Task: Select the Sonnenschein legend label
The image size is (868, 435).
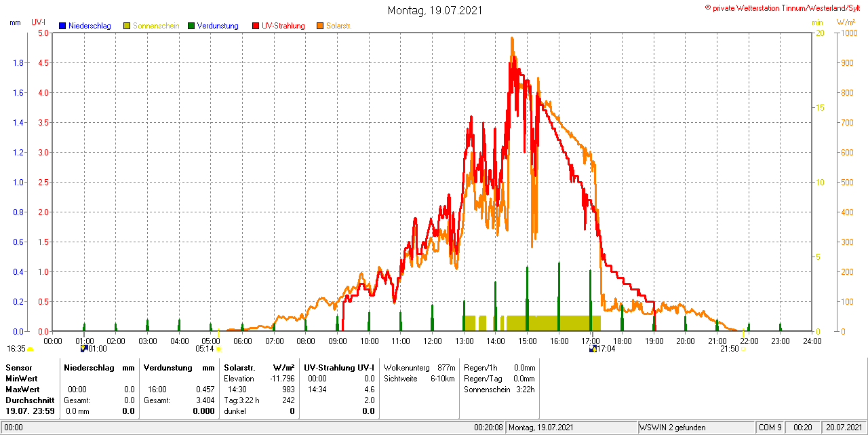Action: point(156,26)
